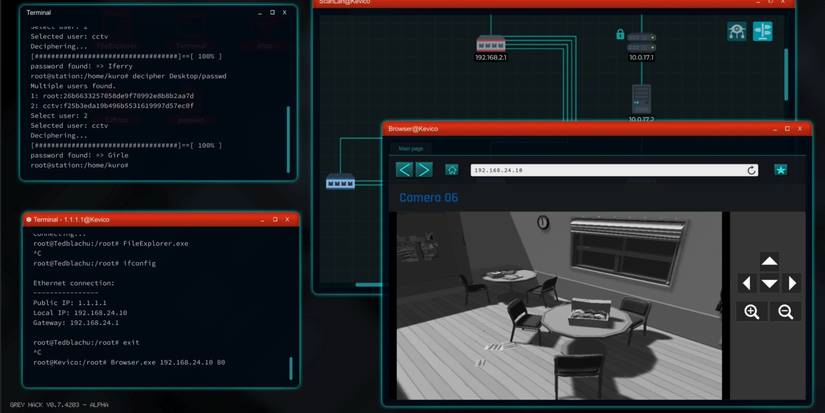Image resolution: width=825 pixels, height=413 pixels.
Task: Go back in the Browser window
Action: coord(404,169)
